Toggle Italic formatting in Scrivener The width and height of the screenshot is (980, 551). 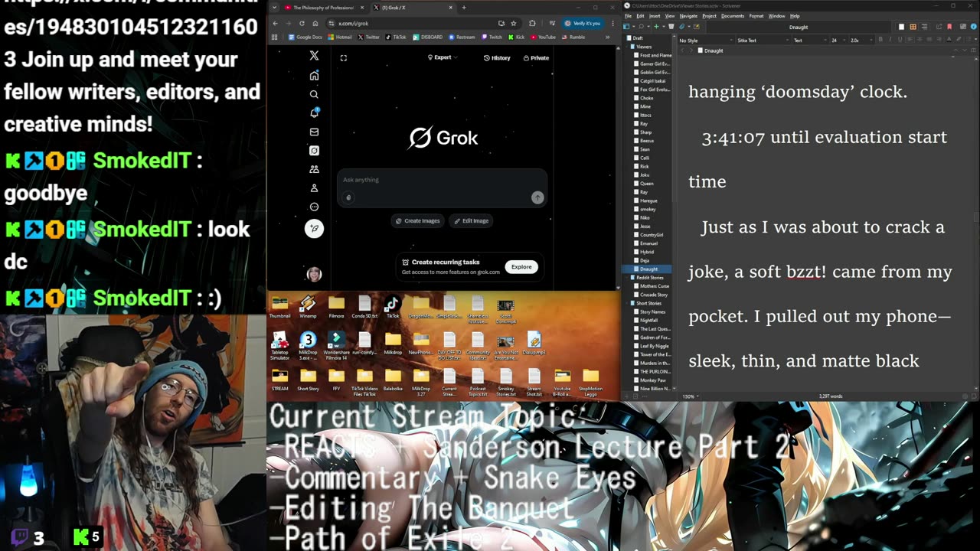point(890,40)
